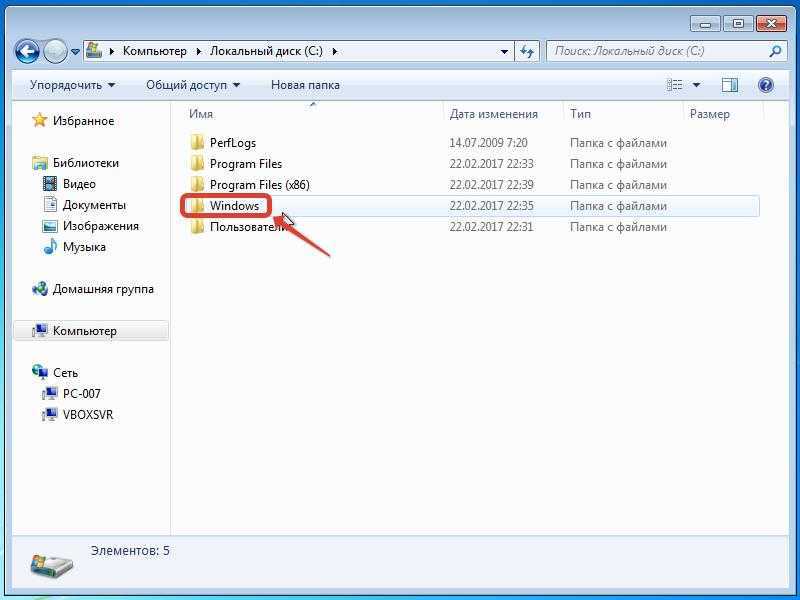Open Сеть in the navigation pane
800x600 pixels.
[x=65, y=373]
